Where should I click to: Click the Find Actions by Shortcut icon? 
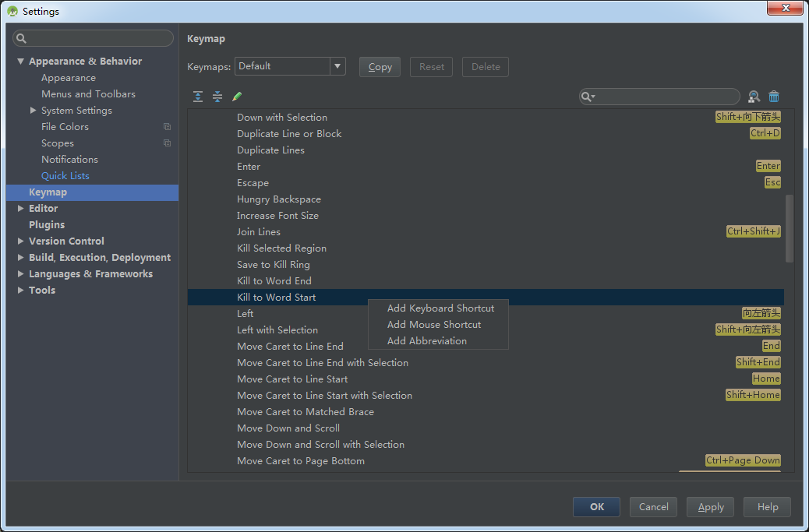coord(754,97)
